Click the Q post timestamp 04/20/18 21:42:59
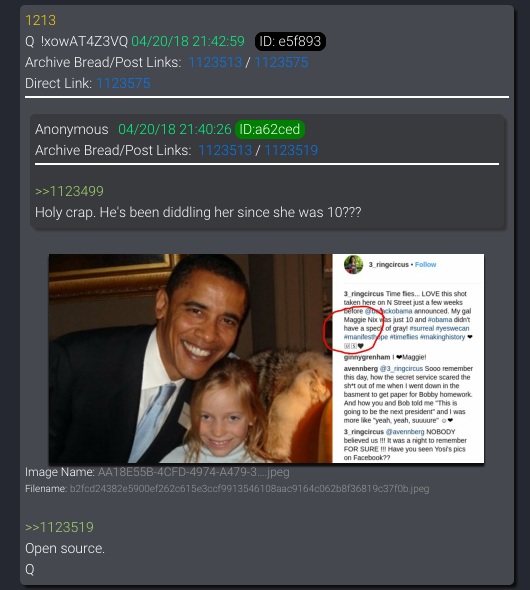Viewport: 530px width, 590px height. [x=188, y=41]
